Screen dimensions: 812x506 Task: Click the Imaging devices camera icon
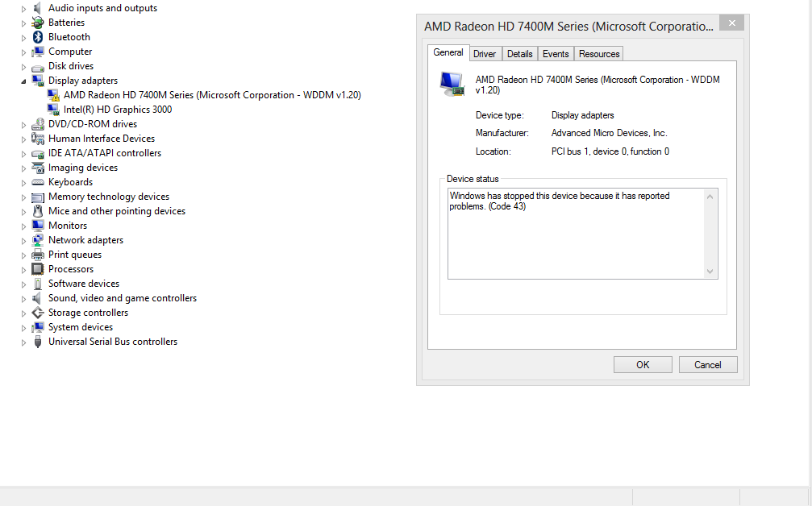click(x=37, y=168)
